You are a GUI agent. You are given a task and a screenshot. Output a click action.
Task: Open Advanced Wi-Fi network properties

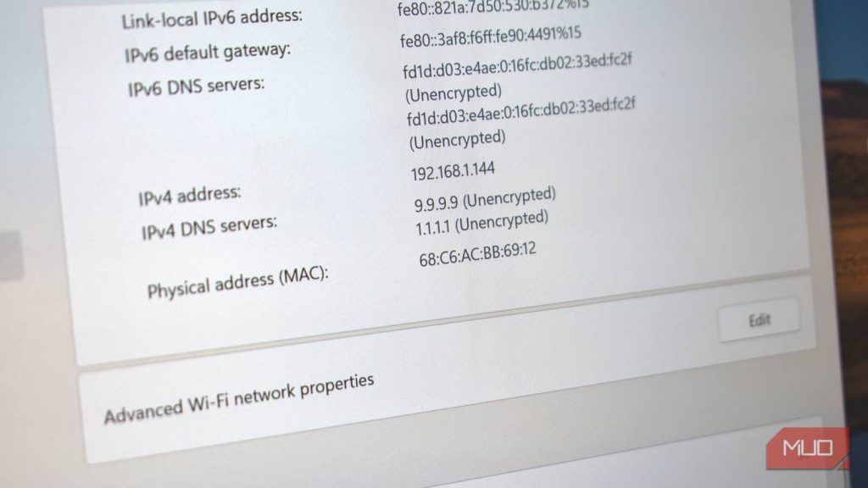(238, 398)
